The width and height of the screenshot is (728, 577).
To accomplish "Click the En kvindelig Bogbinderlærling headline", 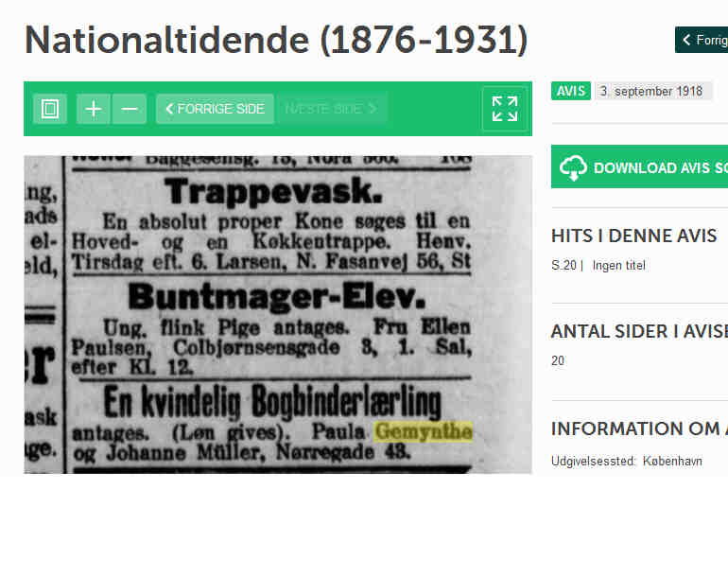I will coord(272,401).
